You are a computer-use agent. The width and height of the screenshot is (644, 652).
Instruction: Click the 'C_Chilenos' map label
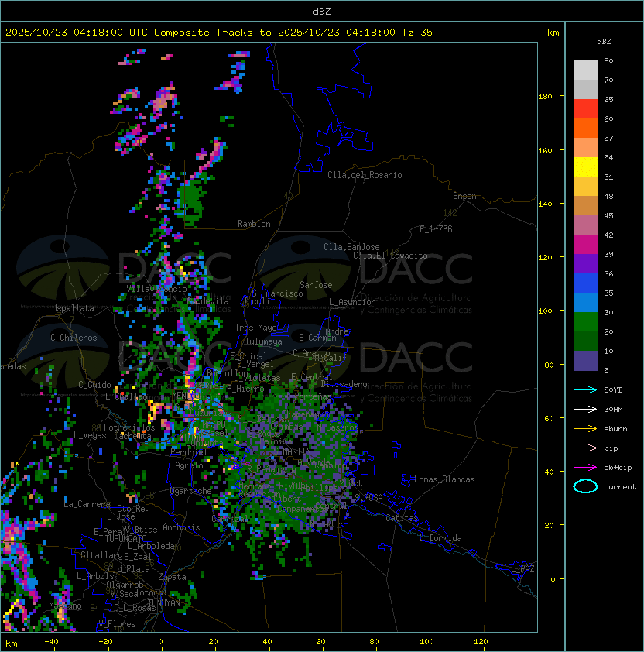pyautogui.click(x=74, y=338)
